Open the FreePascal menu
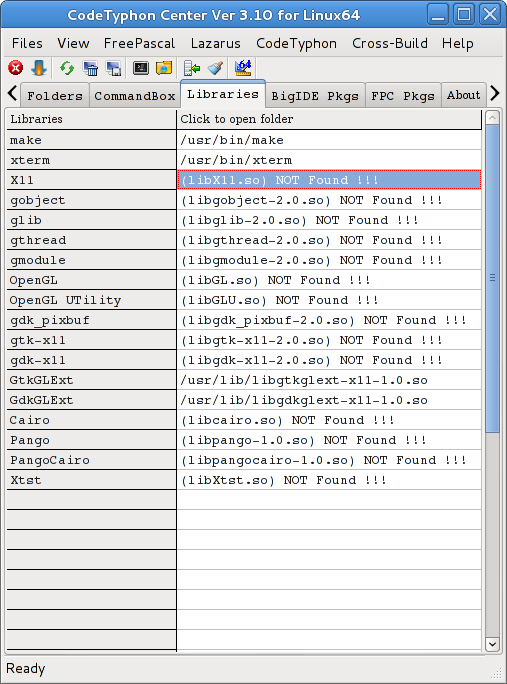This screenshot has width=507, height=684. (x=139, y=43)
